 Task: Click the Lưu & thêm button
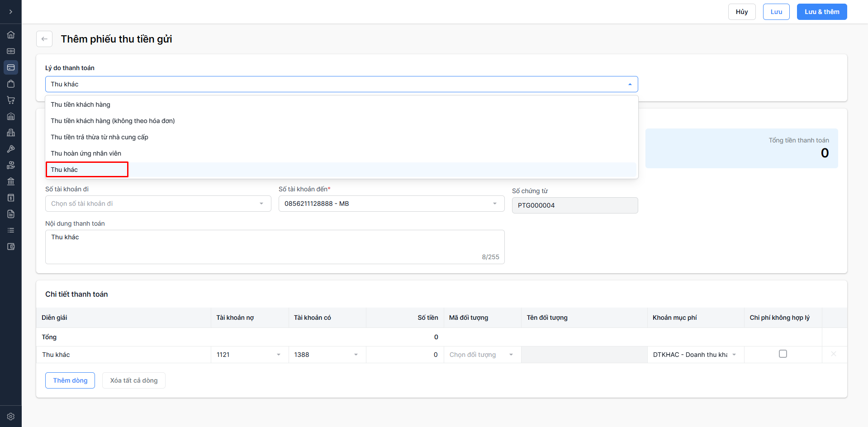[821, 12]
